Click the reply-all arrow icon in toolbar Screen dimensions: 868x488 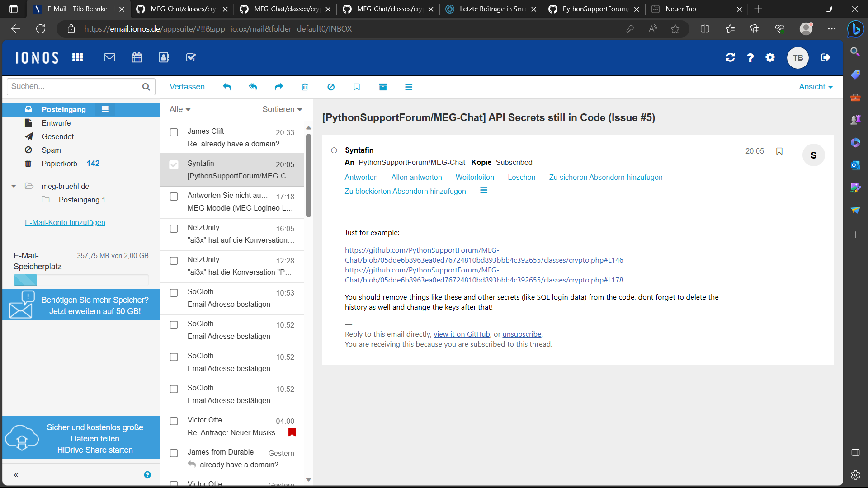[x=253, y=87]
